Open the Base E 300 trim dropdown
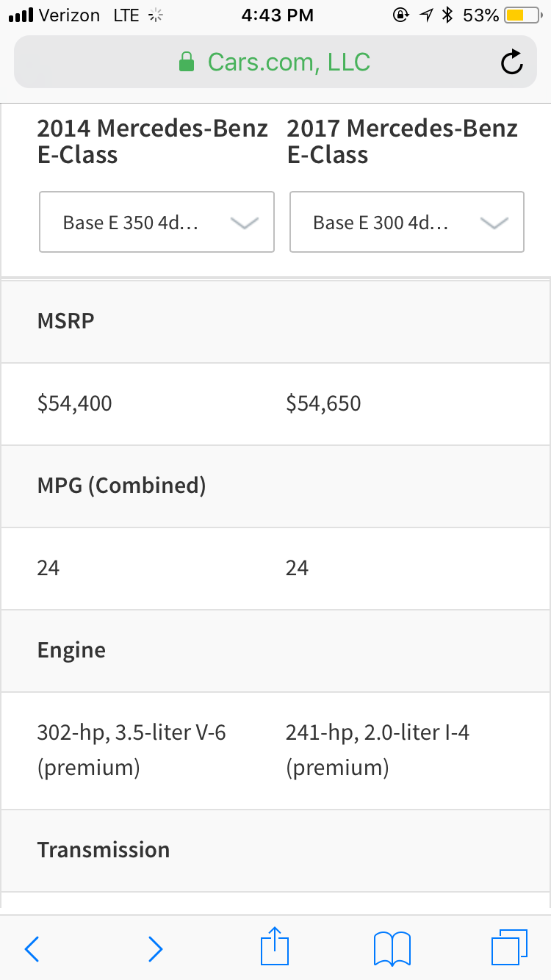Viewport: 551px width, 980px height. [x=407, y=222]
